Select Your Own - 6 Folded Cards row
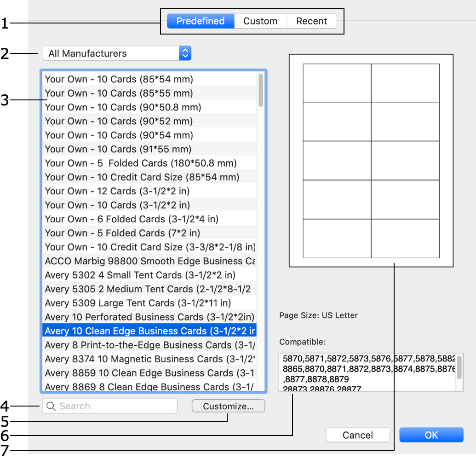Viewport: 476px width, 459px height. (149, 219)
